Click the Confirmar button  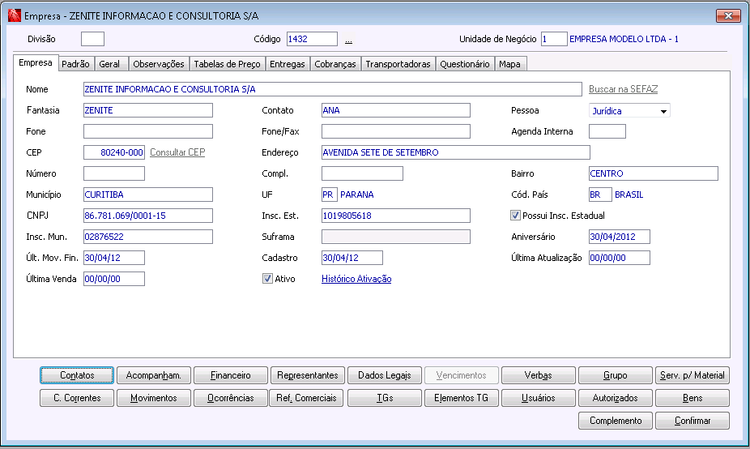[x=692, y=421]
